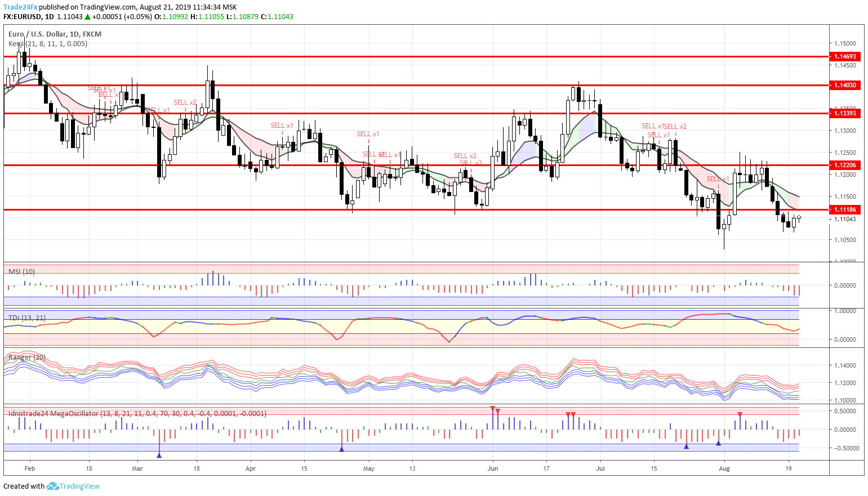This screenshot has height=496, width=868.
Task: Click the FX:EURUSD, 1D symbol text
Action: [x=29, y=17]
